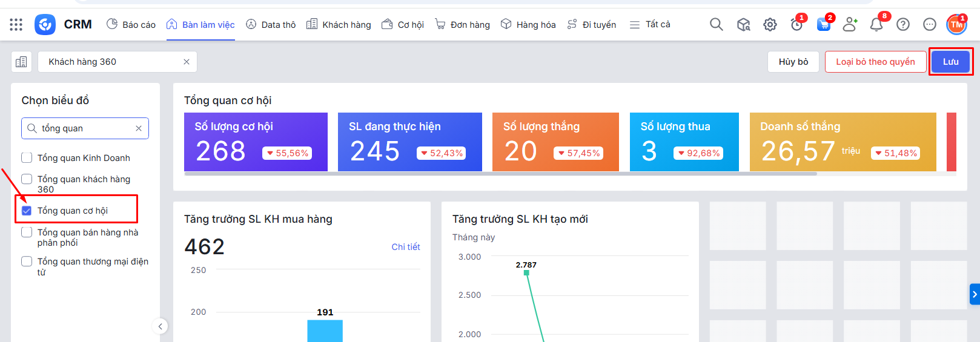The image size is (980, 342).
Task: Open the notifications bell icon
Action: tap(876, 25)
